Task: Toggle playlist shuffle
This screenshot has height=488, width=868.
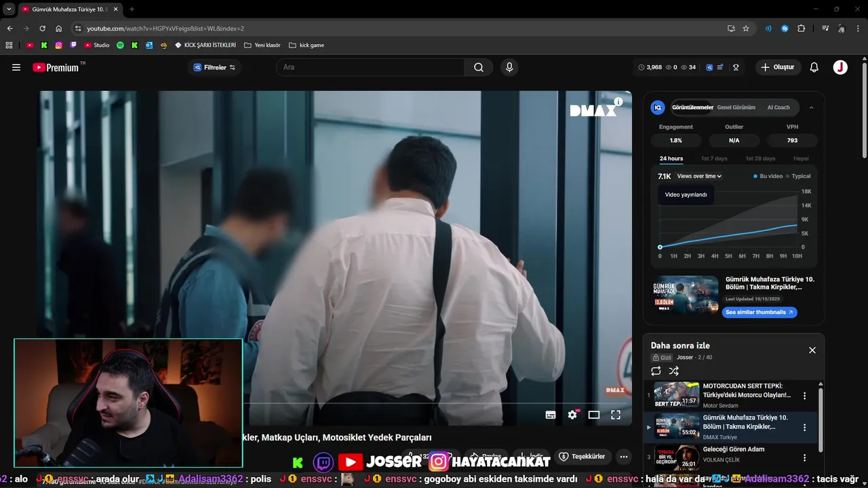Action: (x=673, y=371)
